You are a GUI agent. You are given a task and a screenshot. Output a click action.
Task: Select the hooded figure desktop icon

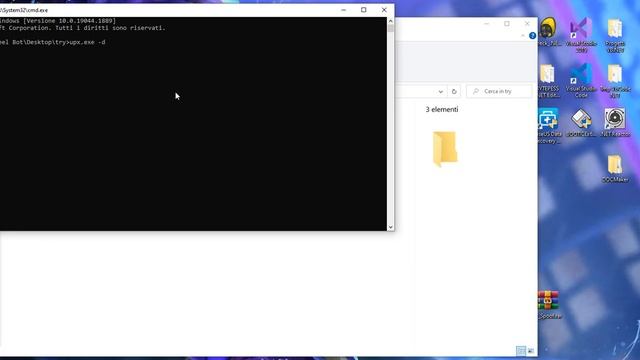pos(549,31)
